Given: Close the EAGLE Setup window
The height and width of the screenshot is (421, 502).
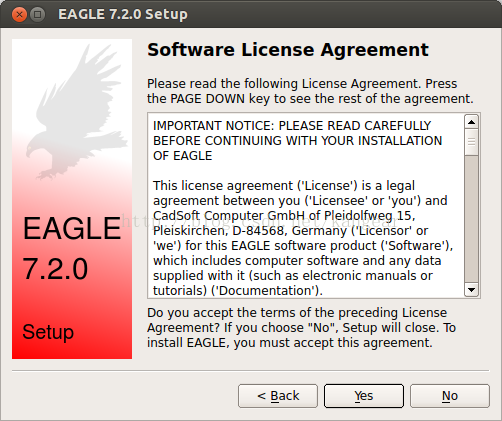Looking at the screenshot, I should (19, 15).
